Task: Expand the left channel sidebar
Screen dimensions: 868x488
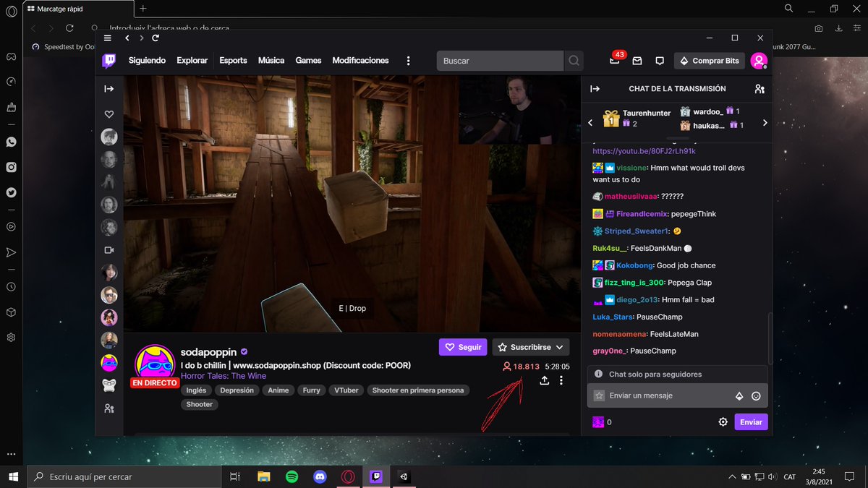Action: coord(109,89)
